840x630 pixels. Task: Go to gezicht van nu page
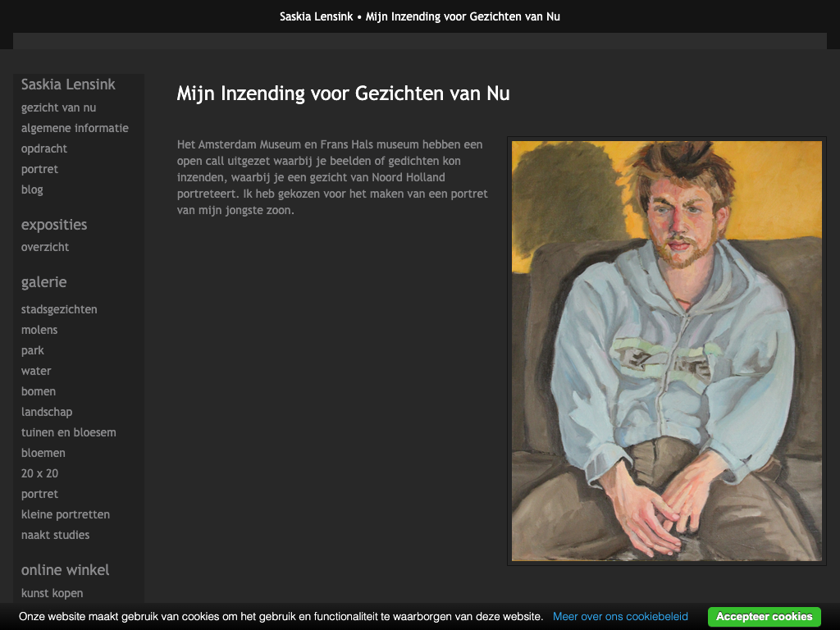pos(59,107)
